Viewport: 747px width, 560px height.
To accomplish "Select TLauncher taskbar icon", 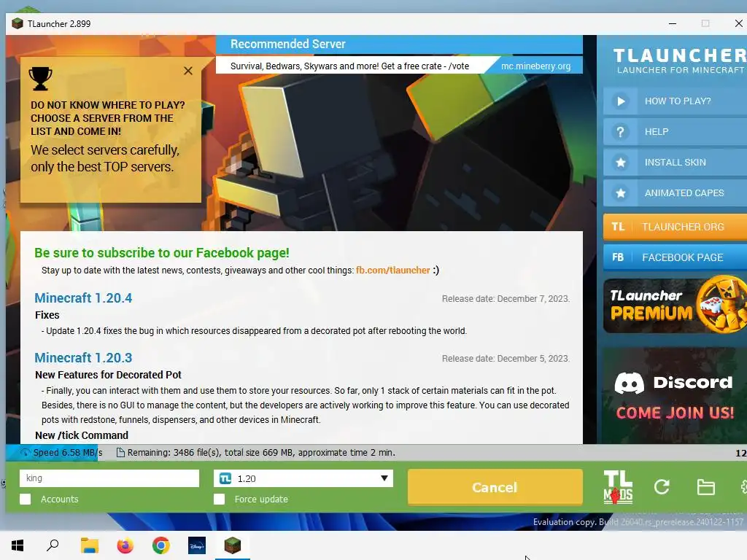I will (233, 545).
